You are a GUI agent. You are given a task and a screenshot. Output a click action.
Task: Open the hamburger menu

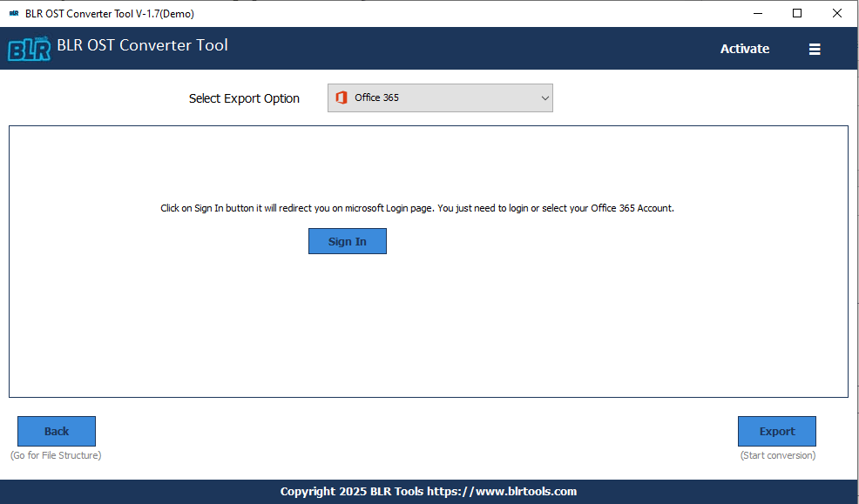point(815,49)
